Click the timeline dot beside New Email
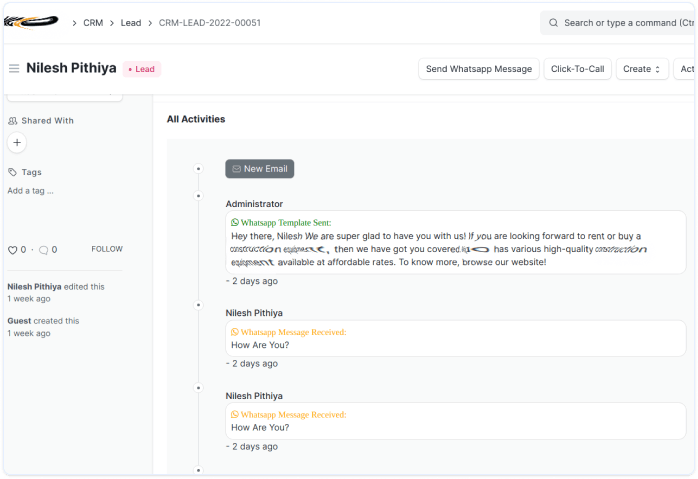 click(199, 169)
